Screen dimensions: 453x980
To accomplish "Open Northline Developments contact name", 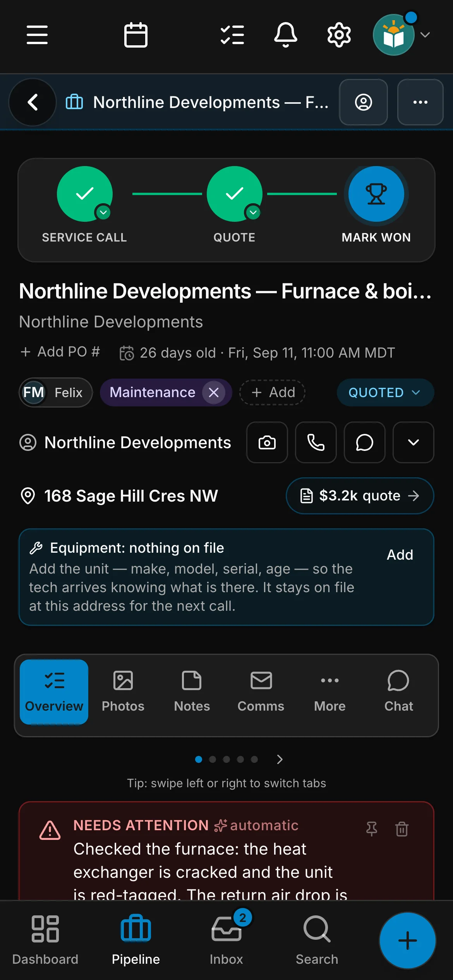I will coord(138,442).
